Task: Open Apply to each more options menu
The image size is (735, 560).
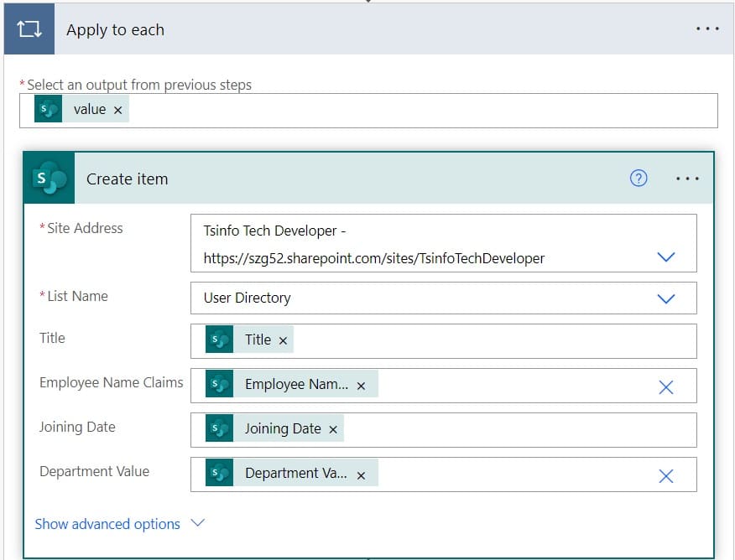Action: click(x=707, y=29)
